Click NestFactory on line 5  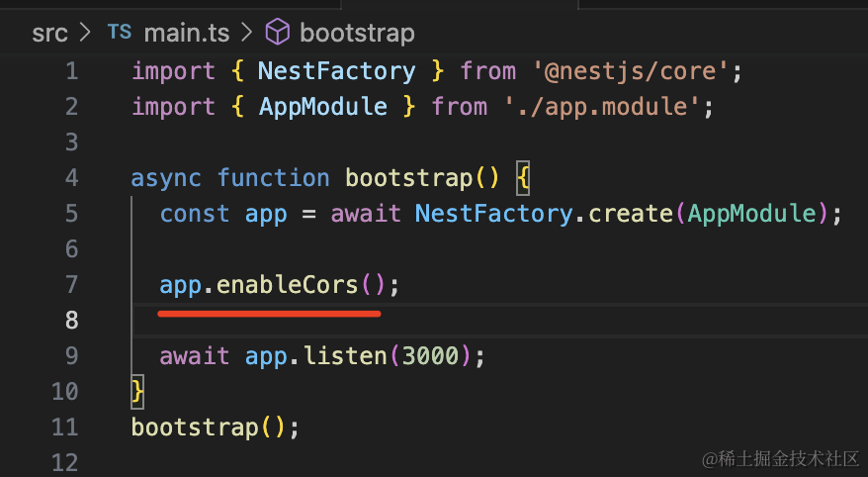pos(493,214)
